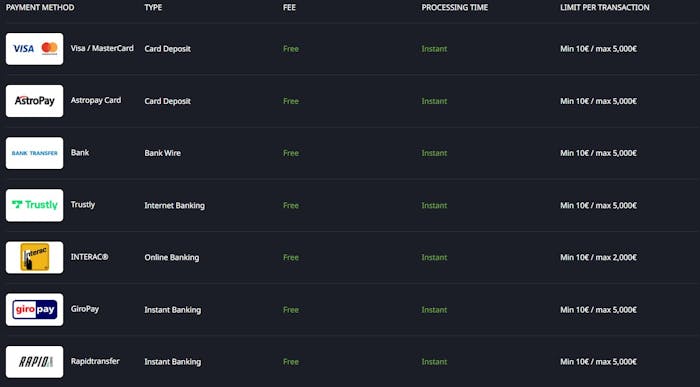Viewport: 700px width, 387px height.
Task: Select the Astropay Card label
Action: 96,100
